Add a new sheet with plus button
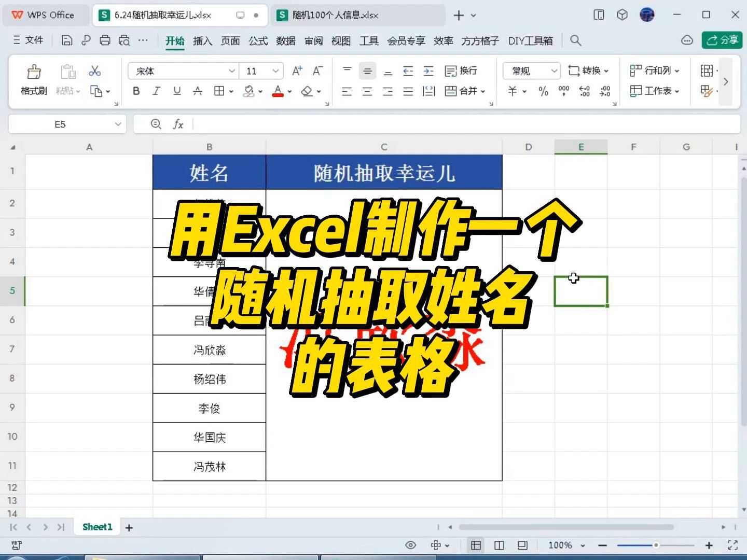 click(129, 527)
